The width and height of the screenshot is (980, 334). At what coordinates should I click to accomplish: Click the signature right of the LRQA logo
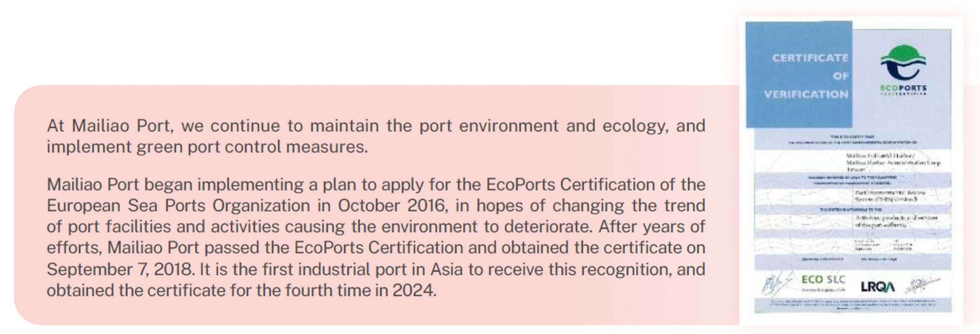click(923, 286)
